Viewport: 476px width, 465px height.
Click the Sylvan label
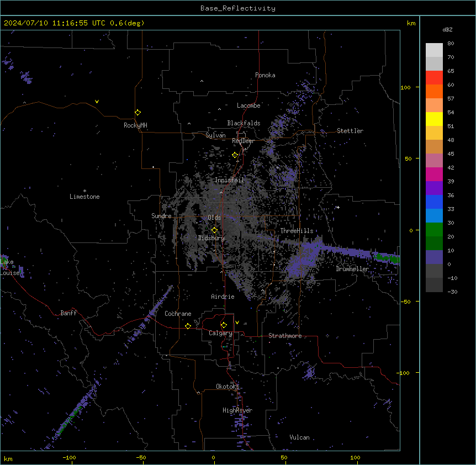pos(215,135)
